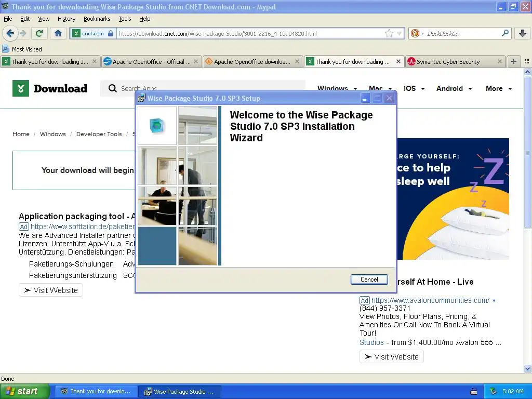532x399 pixels.
Task: Click the padlock site security icon
Action: click(x=111, y=33)
